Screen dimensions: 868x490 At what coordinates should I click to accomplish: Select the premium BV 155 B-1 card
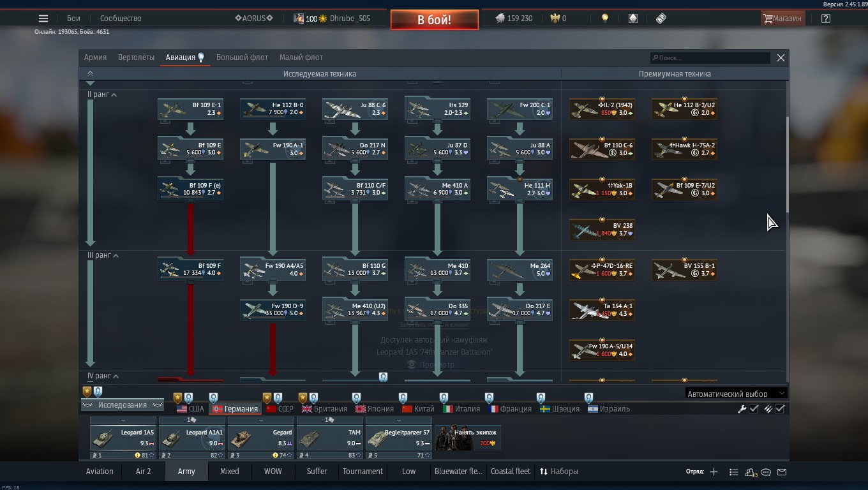tap(684, 270)
